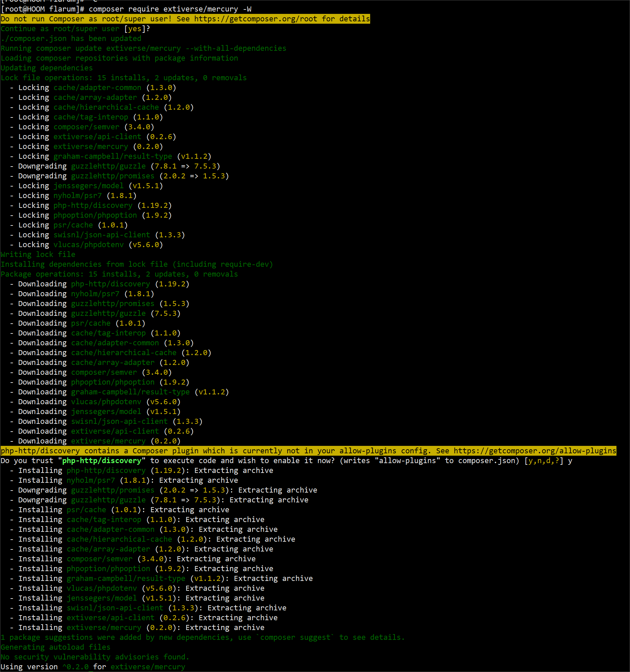The height and width of the screenshot is (672, 630).
Task: Click 'Installing dependencies from lock file' line
Action: pos(137,264)
